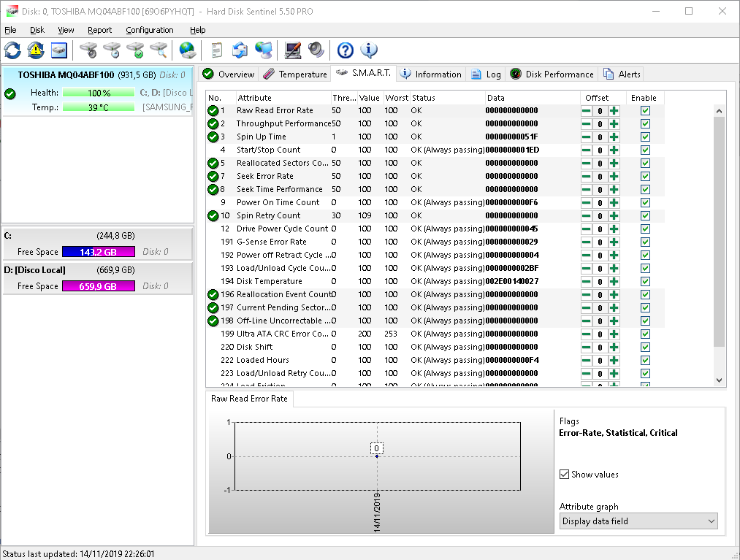
Task: Click the disk with green checkmark icon
Action: [135, 50]
